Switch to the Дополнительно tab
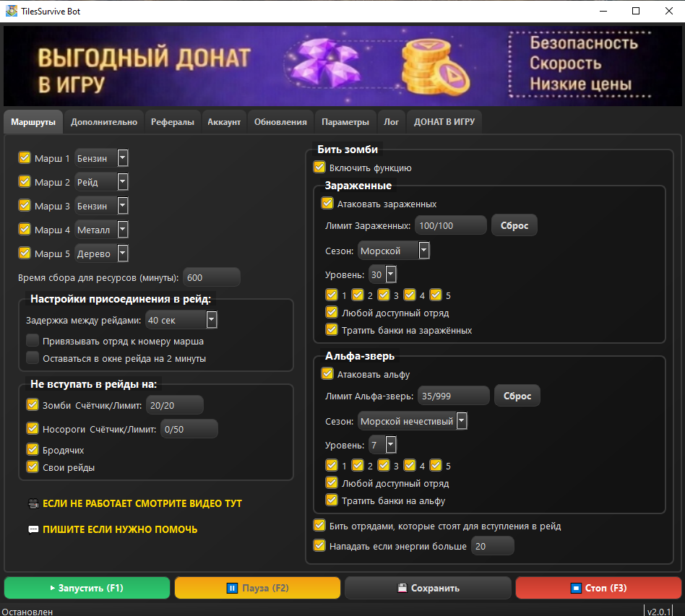 click(x=104, y=122)
